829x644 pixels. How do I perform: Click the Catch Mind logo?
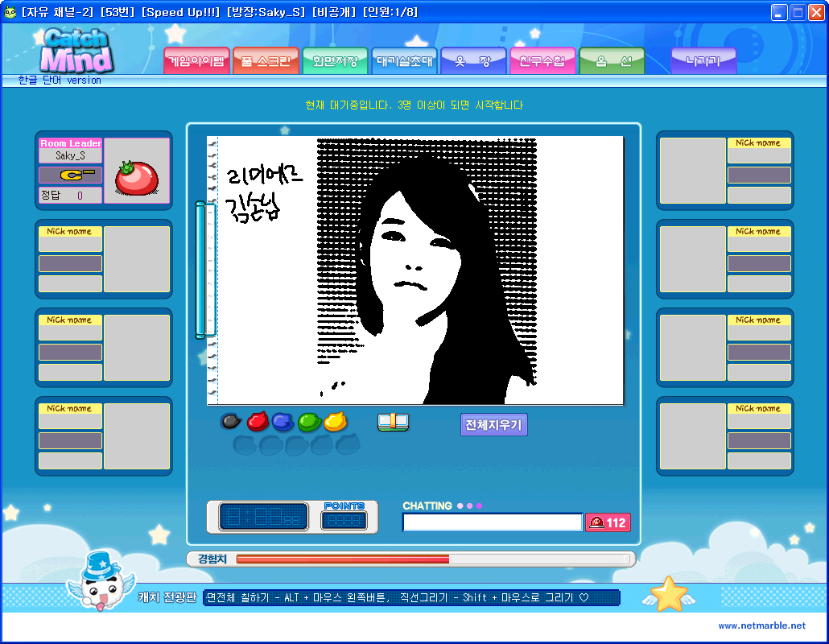click(76, 51)
